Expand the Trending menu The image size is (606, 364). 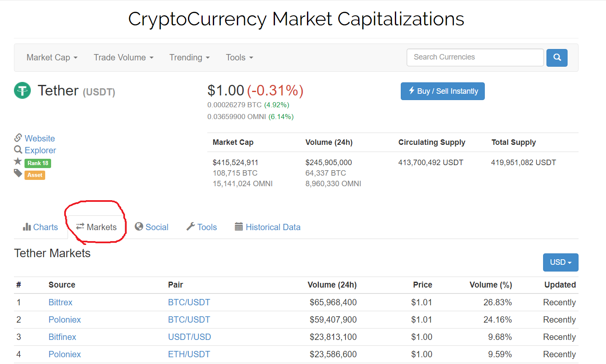189,57
